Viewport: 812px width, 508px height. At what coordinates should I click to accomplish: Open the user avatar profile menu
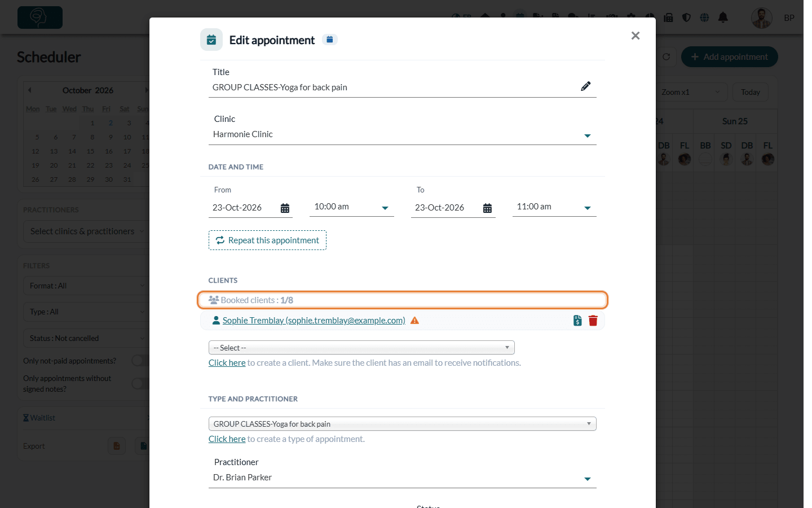(x=762, y=18)
